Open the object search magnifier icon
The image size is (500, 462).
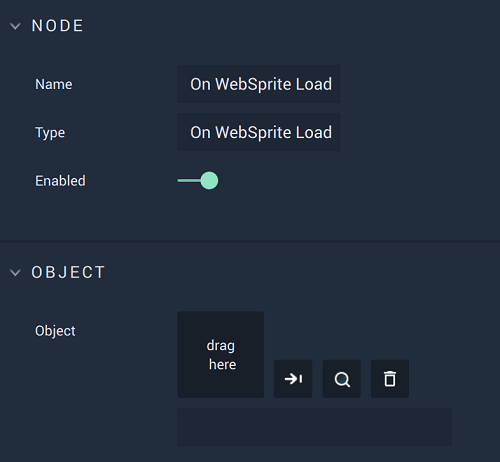[342, 379]
